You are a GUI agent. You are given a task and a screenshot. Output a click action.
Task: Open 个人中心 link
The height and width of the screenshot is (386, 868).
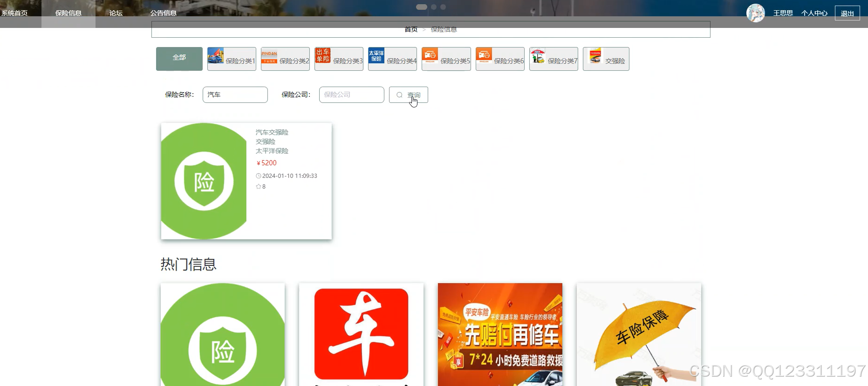(814, 13)
